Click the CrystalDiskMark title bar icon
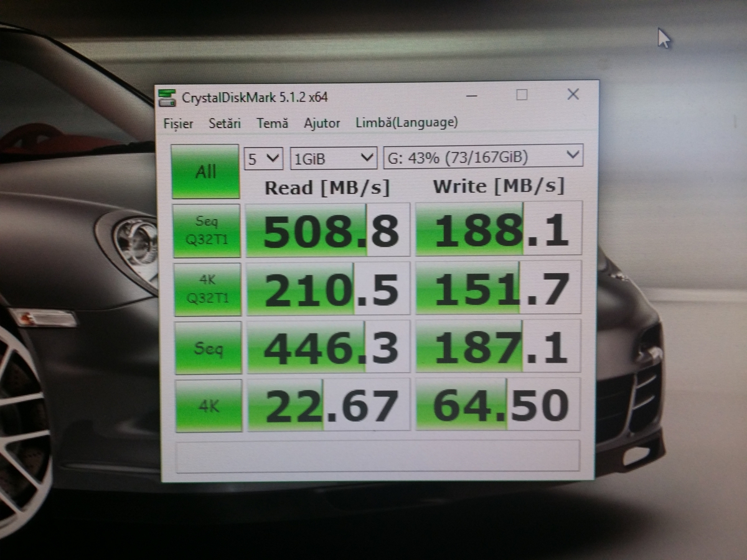747x560 pixels. pos(167,97)
